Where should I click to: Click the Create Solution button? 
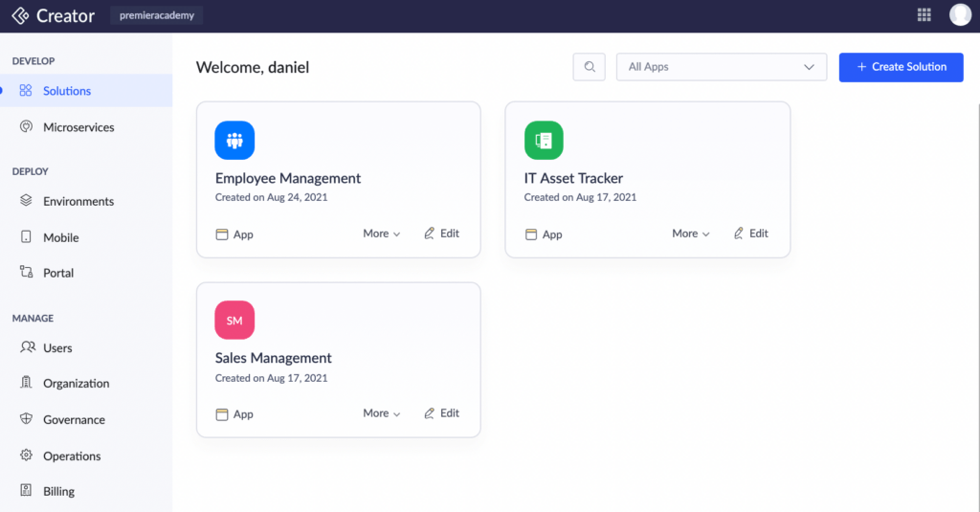coord(901,67)
